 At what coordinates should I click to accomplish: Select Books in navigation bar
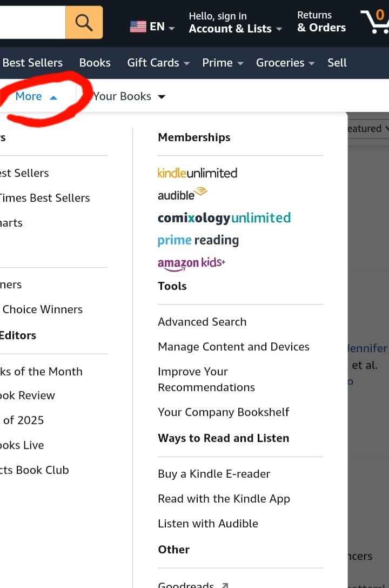[95, 63]
